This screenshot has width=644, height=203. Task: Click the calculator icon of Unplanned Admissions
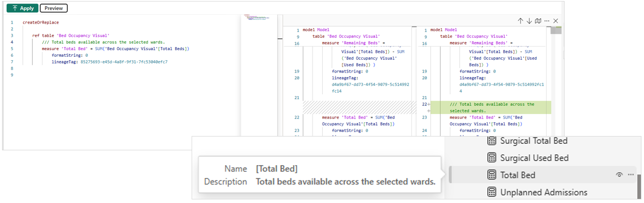[491, 192]
